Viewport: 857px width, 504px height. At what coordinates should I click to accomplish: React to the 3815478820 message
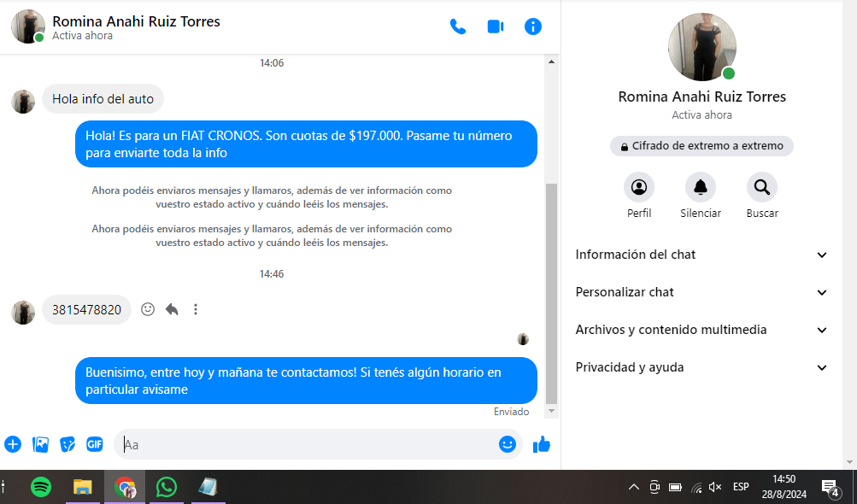(148, 309)
